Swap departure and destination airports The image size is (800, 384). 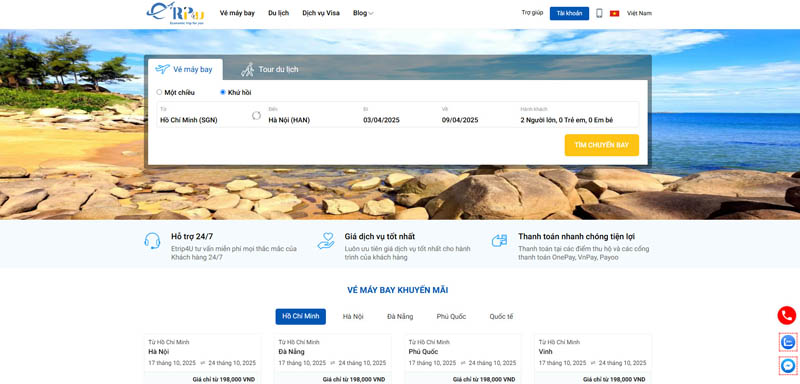256,115
